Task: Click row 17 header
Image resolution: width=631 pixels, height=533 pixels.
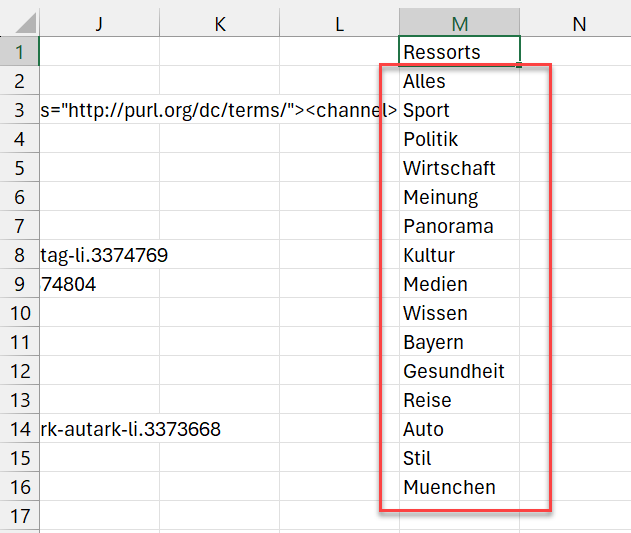Action: (19, 516)
